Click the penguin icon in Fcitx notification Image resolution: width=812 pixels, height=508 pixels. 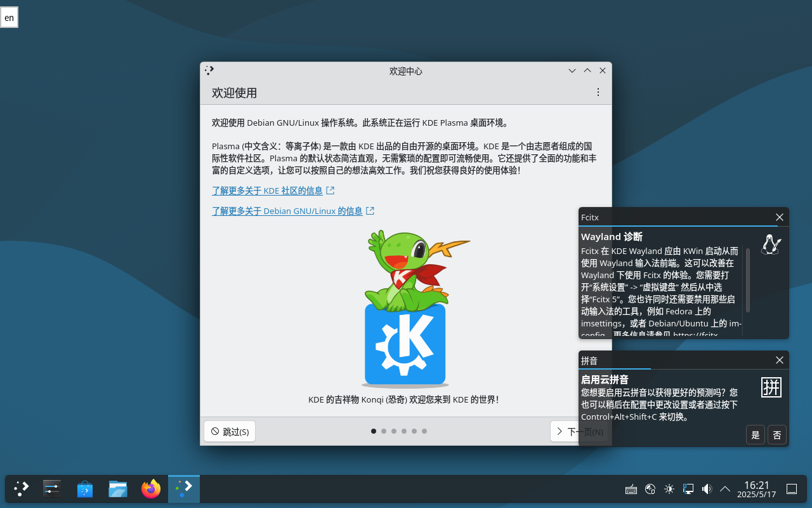click(771, 244)
